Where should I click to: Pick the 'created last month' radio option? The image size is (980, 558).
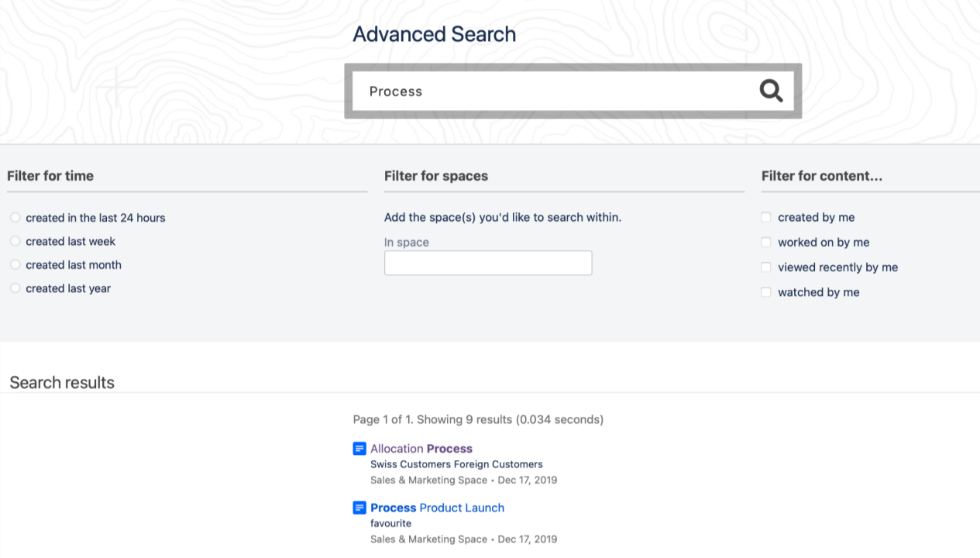click(x=15, y=264)
